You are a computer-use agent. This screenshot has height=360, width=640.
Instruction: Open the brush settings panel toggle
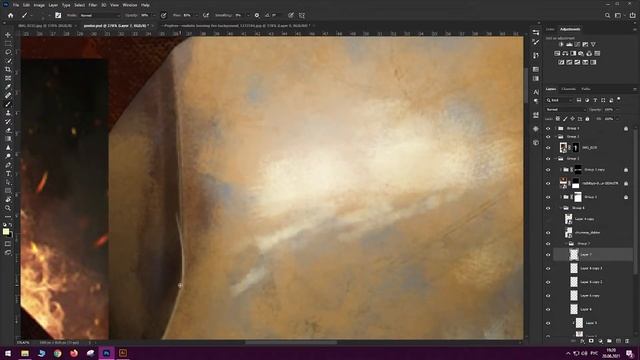click(58, 16)
